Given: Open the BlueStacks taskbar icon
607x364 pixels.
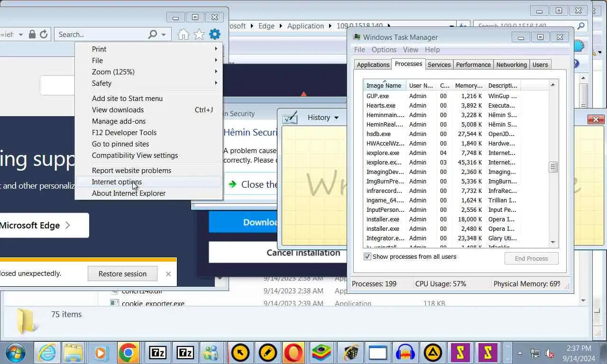Looking at the screenshot, I should [x=321, y=353].
